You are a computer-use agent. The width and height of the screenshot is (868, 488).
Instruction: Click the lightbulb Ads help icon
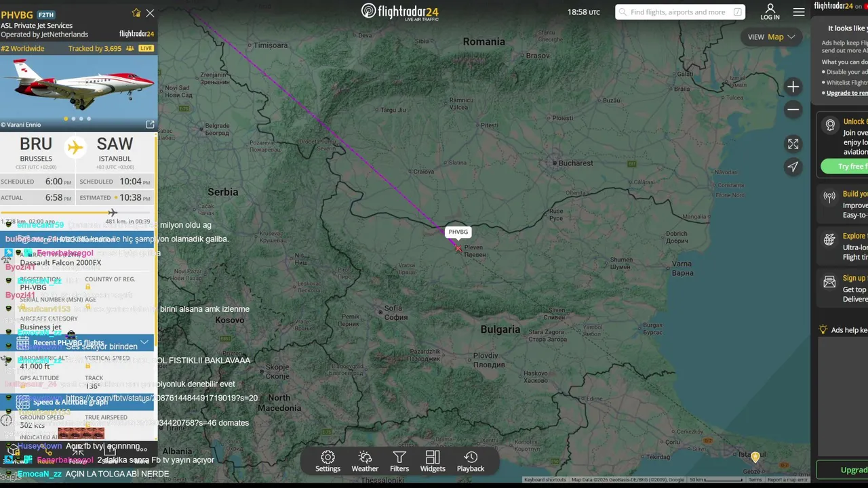(823, 329)
